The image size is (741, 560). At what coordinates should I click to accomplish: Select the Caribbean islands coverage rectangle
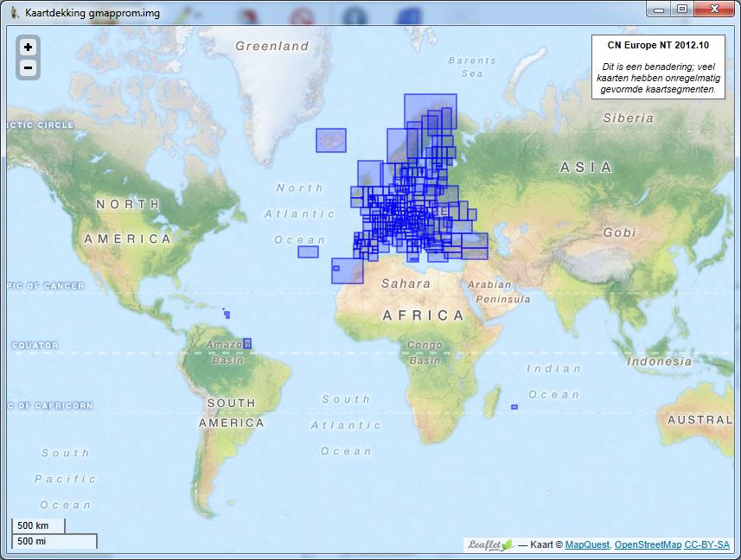click(227, 315)
